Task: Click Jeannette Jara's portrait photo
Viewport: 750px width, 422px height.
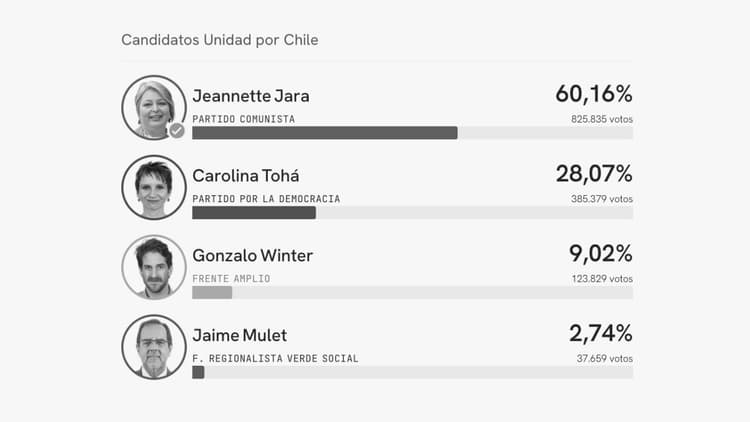Action: coord(154,108)
